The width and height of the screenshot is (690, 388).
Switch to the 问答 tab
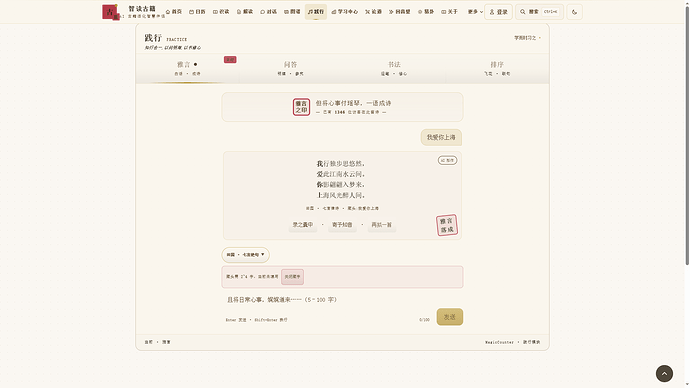(x=290, y=69)
